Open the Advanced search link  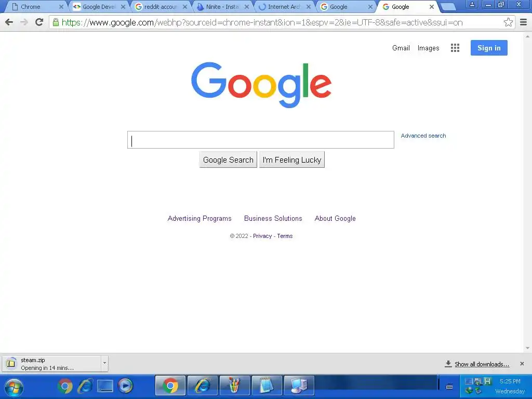(x=423, y=136)
